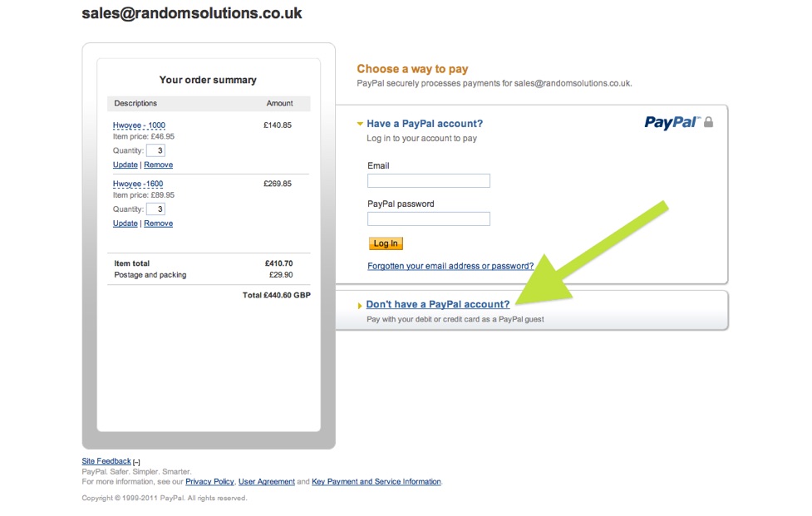This screenshot has height=516, width=812.
Task: Click the Email input field
Action: (428, 180)
